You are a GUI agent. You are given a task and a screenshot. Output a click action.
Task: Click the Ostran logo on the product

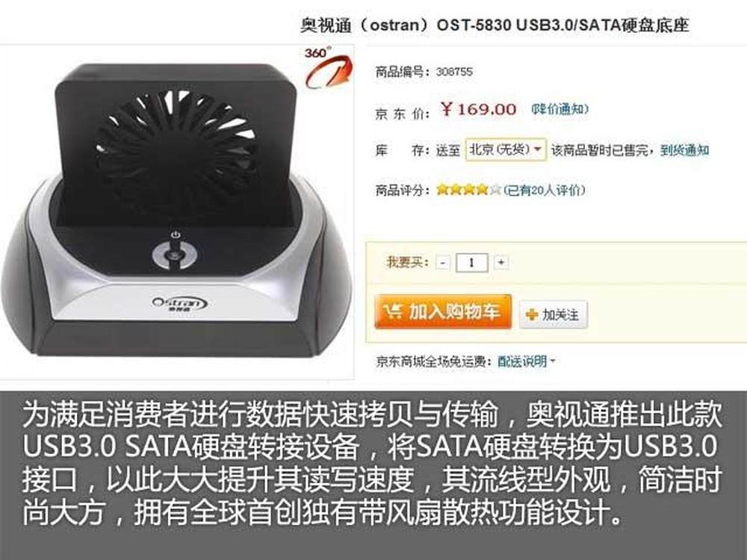(179, 304)
